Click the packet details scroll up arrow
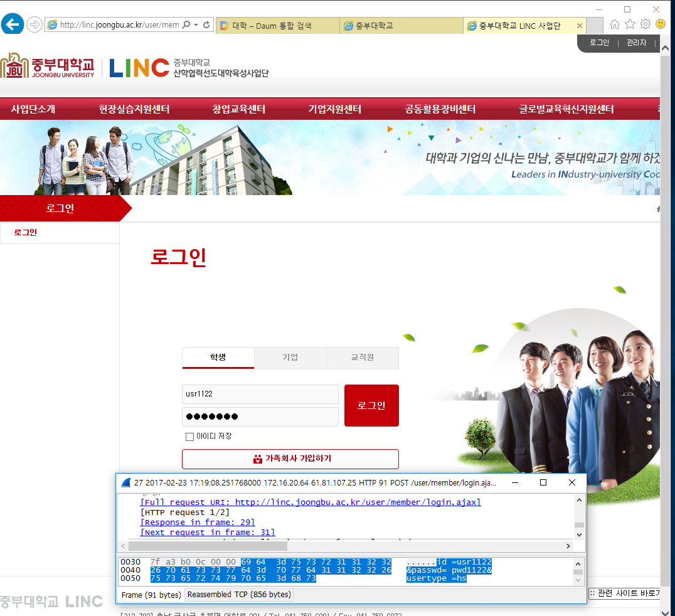Screen dimensions: 675x616 580,500
